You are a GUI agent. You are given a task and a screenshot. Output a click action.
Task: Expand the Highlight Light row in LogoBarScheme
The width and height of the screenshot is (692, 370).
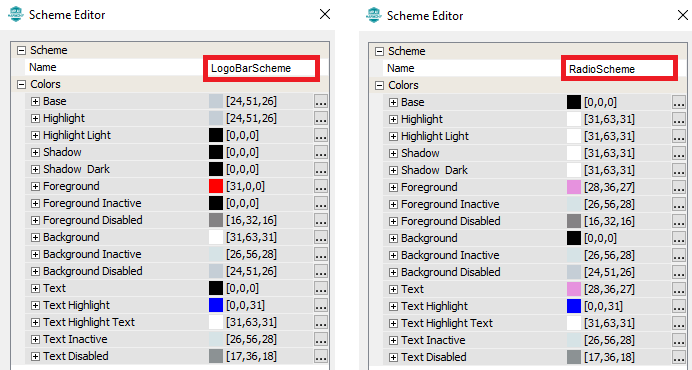(35, 136)
